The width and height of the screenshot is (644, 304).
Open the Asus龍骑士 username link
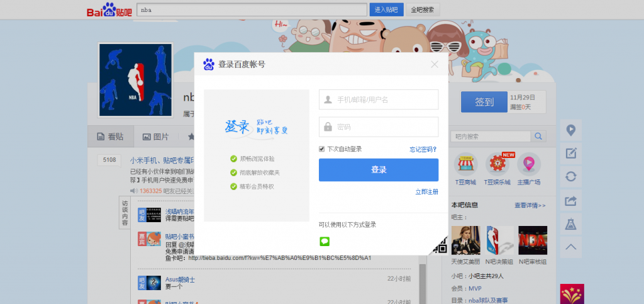click(180, 279)
